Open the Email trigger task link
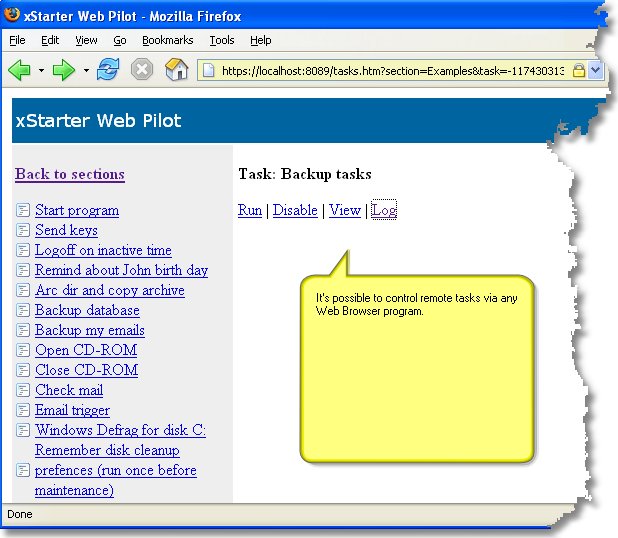The height and width of the screenshot is (538, 618). (72, 410)
